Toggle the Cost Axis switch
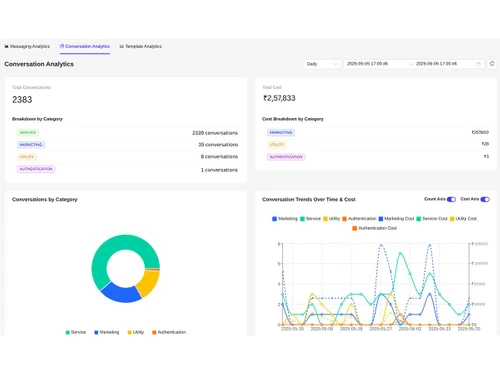This screenshot has height=375, width=500. (x=485, y=199)
